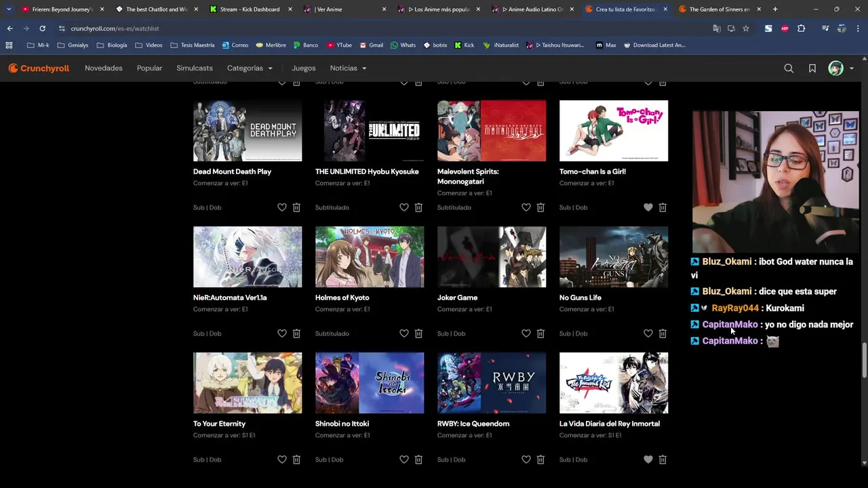The height and width of the screenshot is (488, 868).
Task: Remove THE UNLIMITED Hyobu Kyosuke with trash icon
Action: pos(418,207)
